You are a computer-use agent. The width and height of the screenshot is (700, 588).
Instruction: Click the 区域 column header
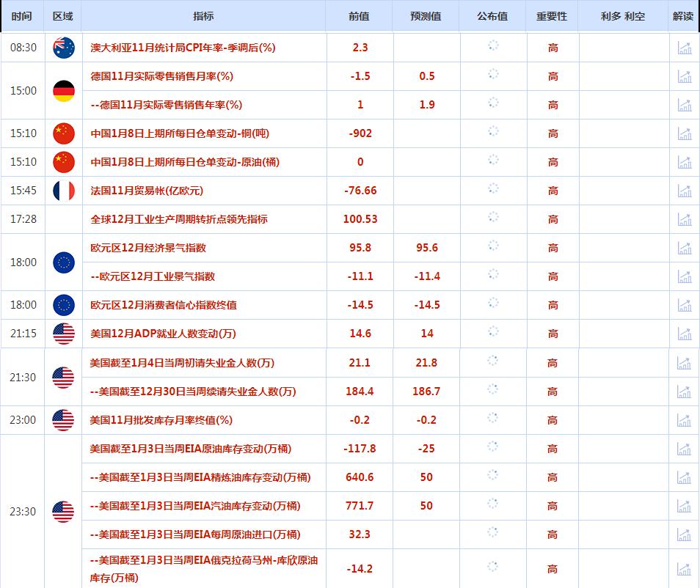(63, 16)
